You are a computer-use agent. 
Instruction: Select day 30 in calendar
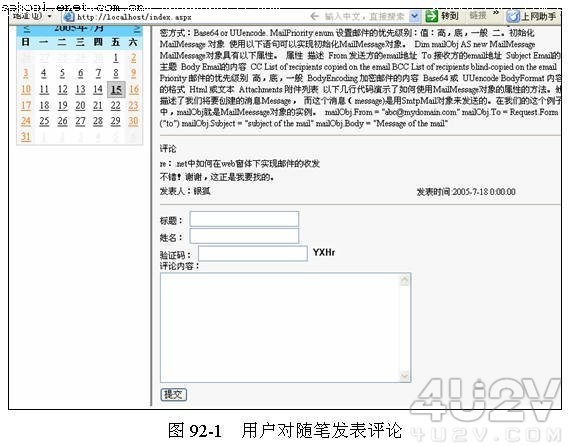[x=134, y=121]
